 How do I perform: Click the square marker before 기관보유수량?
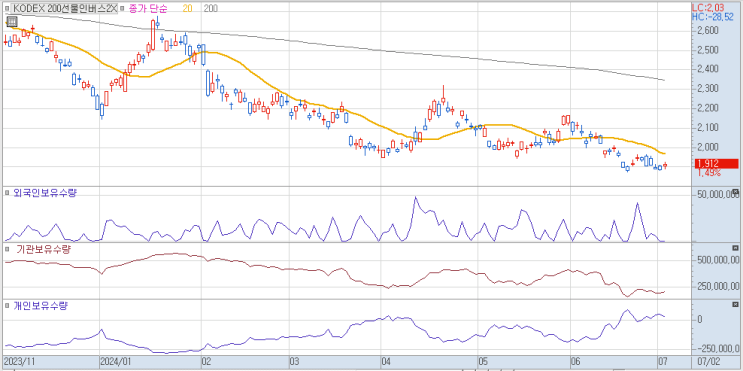(x=7, y=249)
